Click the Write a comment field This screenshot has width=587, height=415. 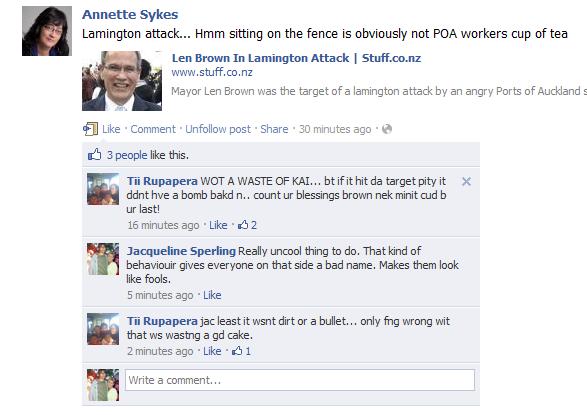click(300, 380)
